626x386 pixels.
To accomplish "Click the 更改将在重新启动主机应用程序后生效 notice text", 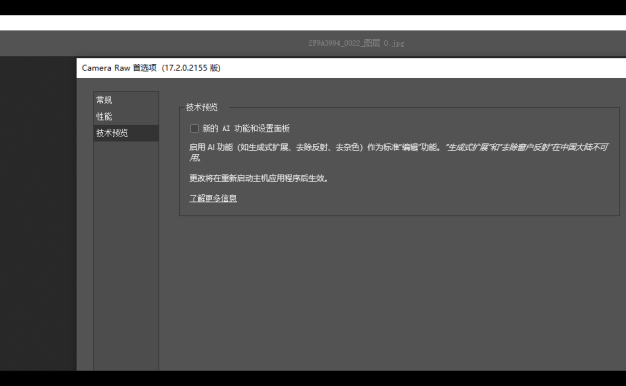I will coord(259,178).
